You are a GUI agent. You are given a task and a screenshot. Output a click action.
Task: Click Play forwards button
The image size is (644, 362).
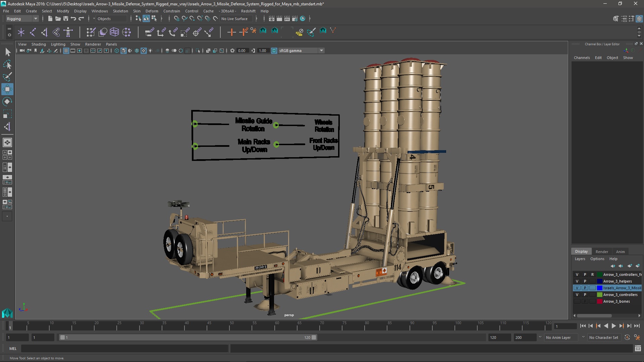coord(613,326)
